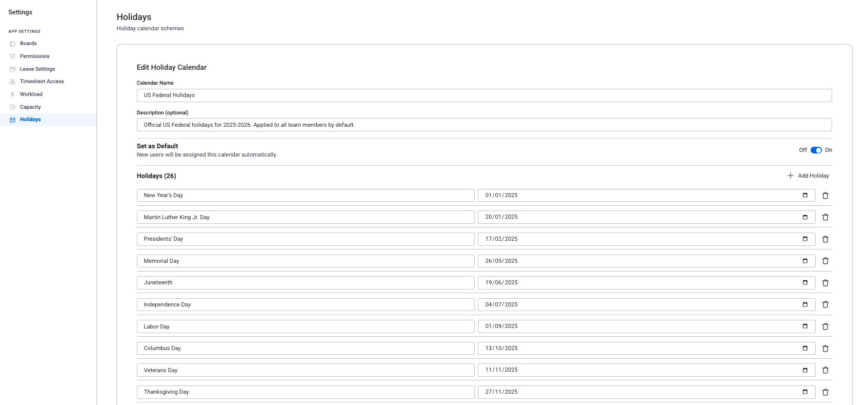This screenshot has width=868, height=405.
Task: Click the Add Holiday button
Action: point(808,176)
